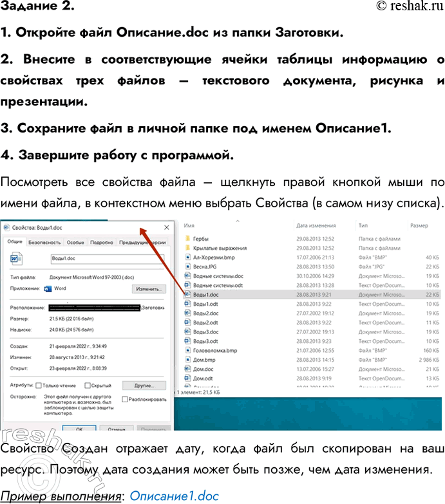Open the Описание1.doc example link
Viewport: 445px width, 504px height.
[174, 496]
